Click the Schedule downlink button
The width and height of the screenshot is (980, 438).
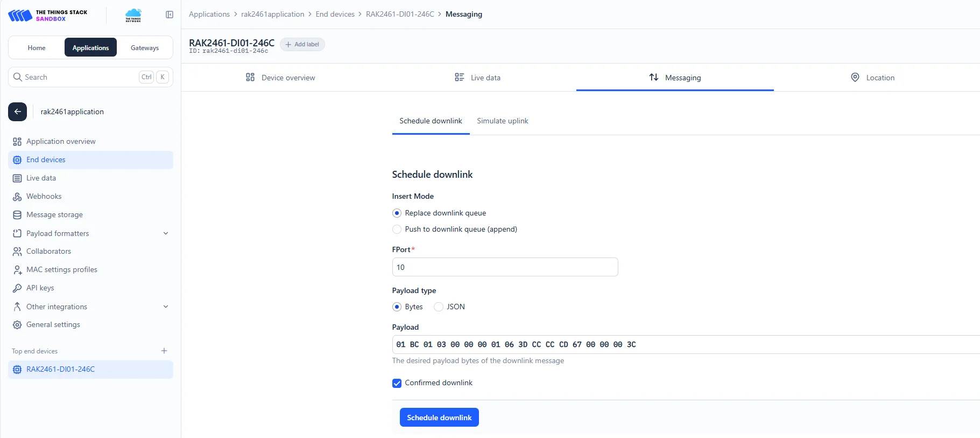pyautogui.click(x=439, y=418)
